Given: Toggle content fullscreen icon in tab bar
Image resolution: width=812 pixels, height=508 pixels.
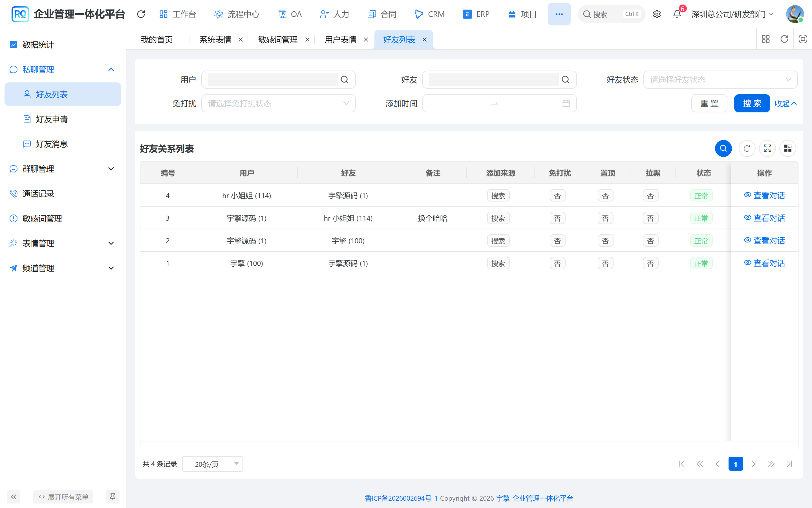Looking at the screenshot, I should click(803, 39).
